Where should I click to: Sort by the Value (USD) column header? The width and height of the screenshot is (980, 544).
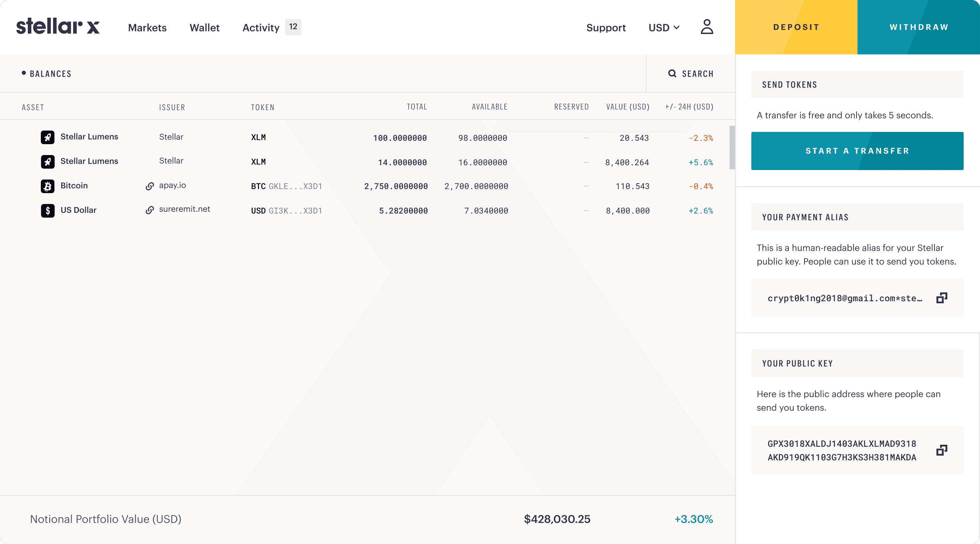pos(627,107)
